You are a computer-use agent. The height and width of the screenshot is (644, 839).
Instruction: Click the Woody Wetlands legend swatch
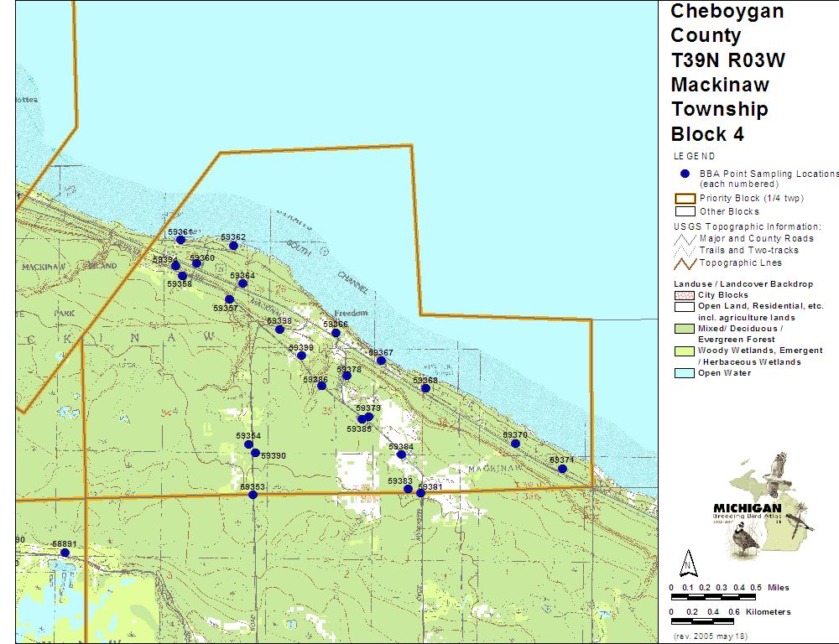(x=685, y=351)
